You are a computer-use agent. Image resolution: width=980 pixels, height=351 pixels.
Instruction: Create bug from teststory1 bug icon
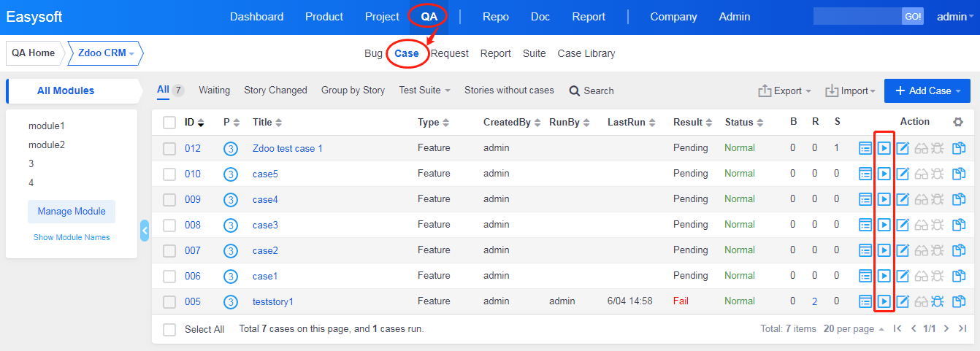click(x=938, y=301)
